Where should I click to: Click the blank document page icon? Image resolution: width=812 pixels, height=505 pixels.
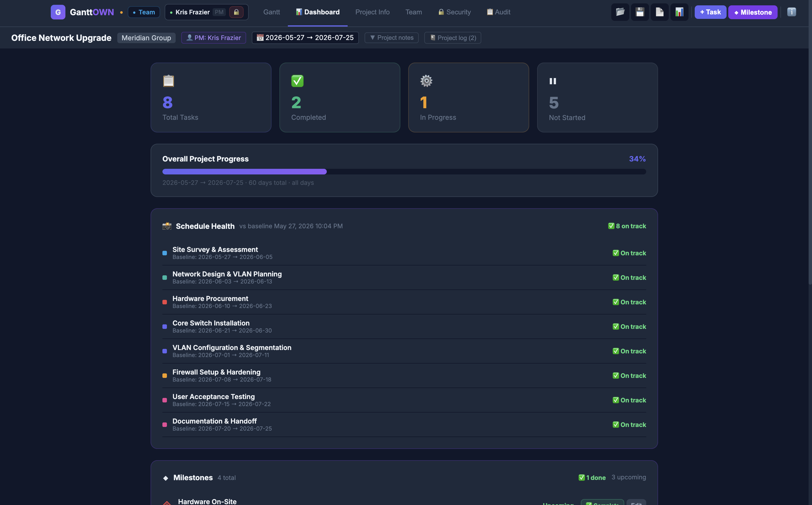[x=659, y=12]
